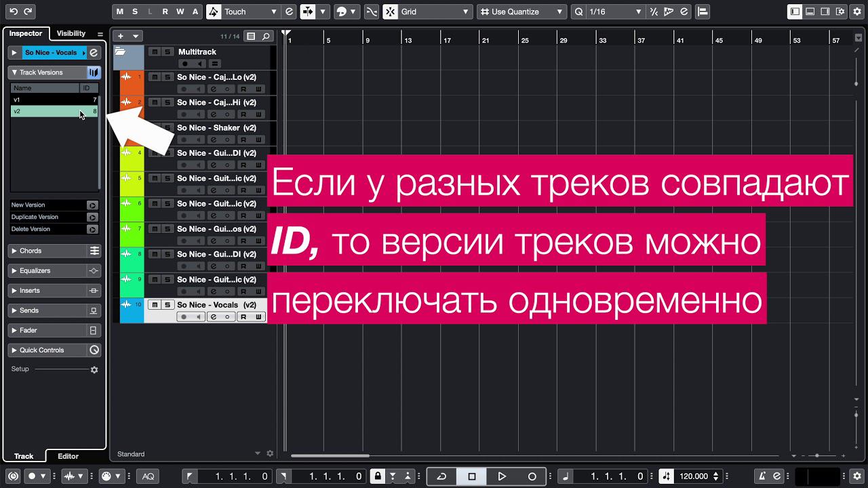The image size is (868, 488).
Task: Open Inspector Setup gear icon
Action: (94, 369)
